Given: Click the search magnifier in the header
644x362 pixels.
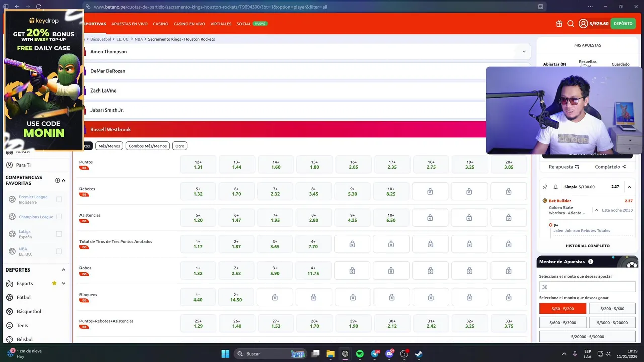Looking at the screenshot, I should pyautogui.click(x=571, y=24).
